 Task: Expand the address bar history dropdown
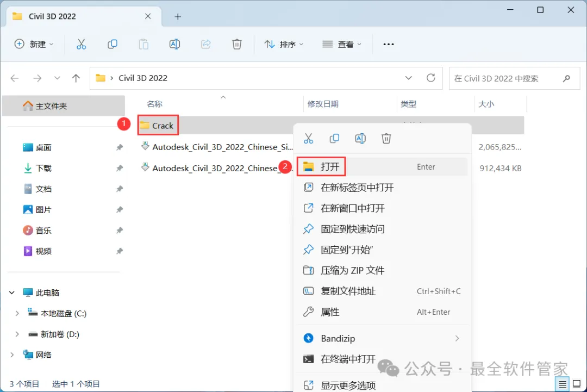pyautogui.click(x=408, y=78)
